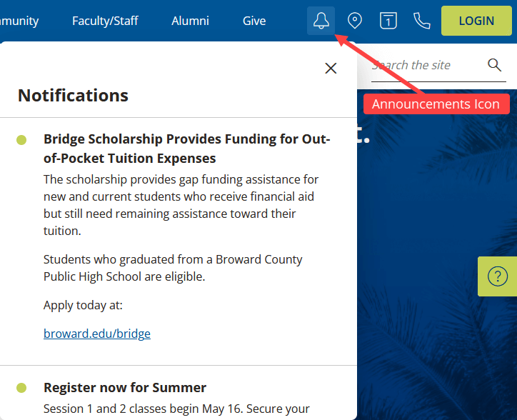
Task: Click the red Announcements Icon label
Action: pos(436,104)
